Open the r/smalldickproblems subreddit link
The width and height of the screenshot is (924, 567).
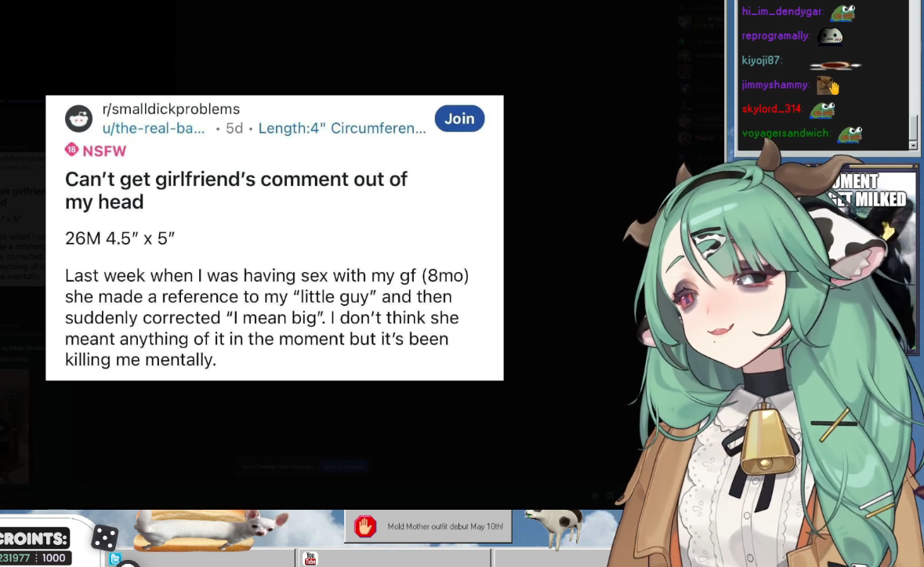tap(171, 109)
